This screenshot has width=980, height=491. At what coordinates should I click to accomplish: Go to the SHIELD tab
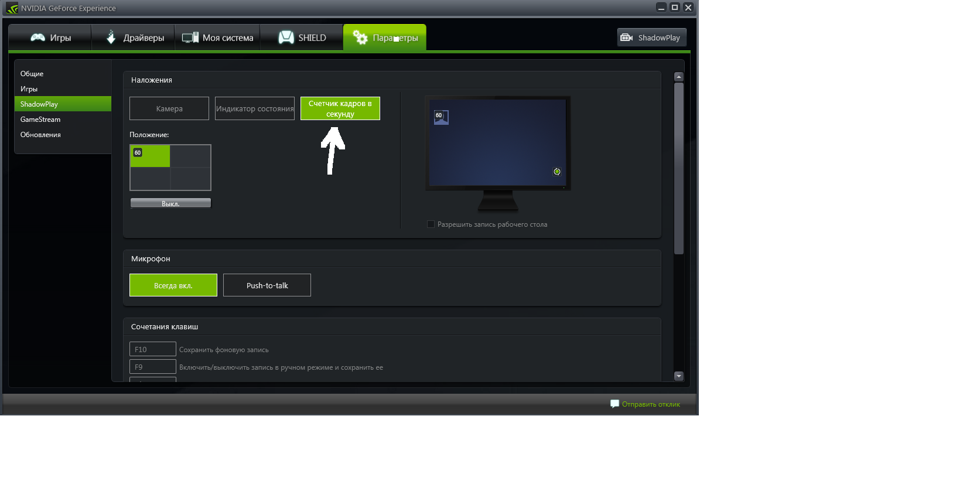pyautogui.click(x=302, y=37)
